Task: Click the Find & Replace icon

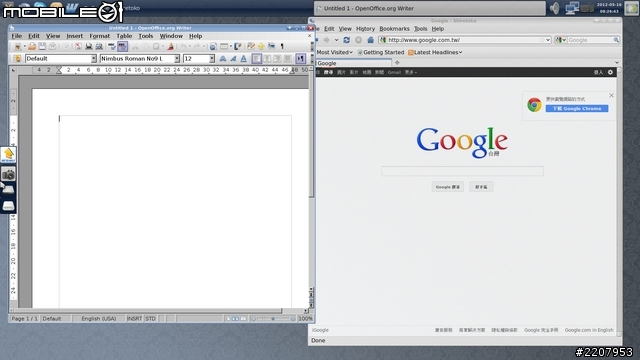Action: (251, 47)
